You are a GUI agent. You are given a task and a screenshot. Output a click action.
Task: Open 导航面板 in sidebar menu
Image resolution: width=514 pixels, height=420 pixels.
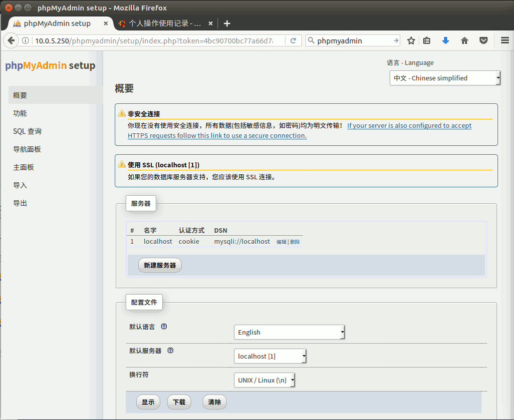point(27,149)
